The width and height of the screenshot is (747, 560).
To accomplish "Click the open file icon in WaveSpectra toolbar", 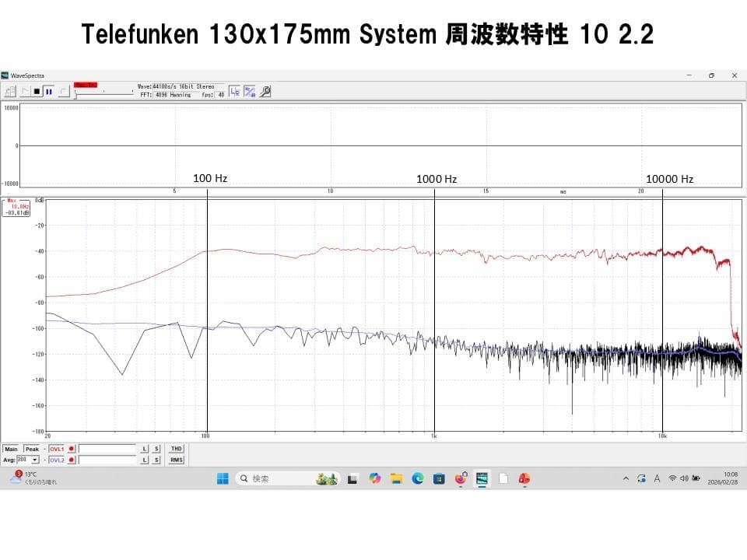I will [x=10, y=92].
